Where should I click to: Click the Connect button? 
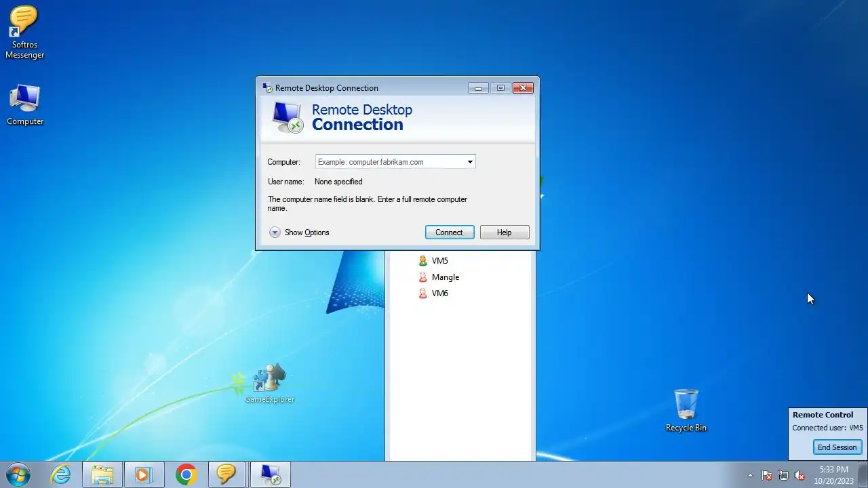pos(449,232)
